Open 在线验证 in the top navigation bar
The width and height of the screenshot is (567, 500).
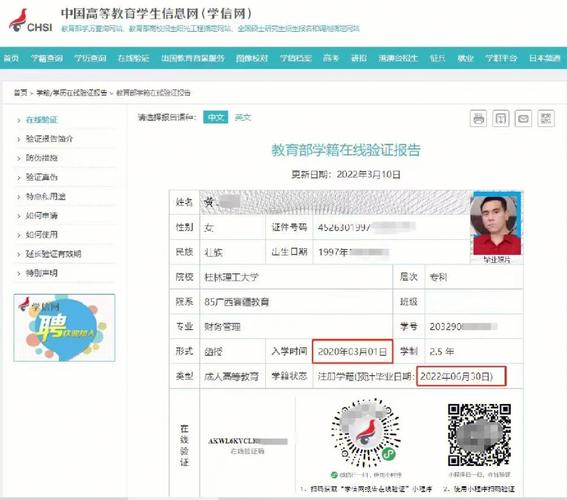point(134,58)
